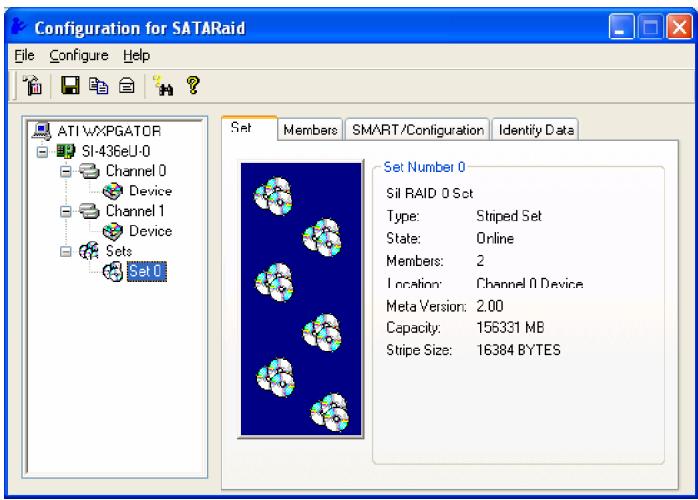Collapse the Sets tree node
This screenshot has width=698, height=500.
click(x=65, y=252)
